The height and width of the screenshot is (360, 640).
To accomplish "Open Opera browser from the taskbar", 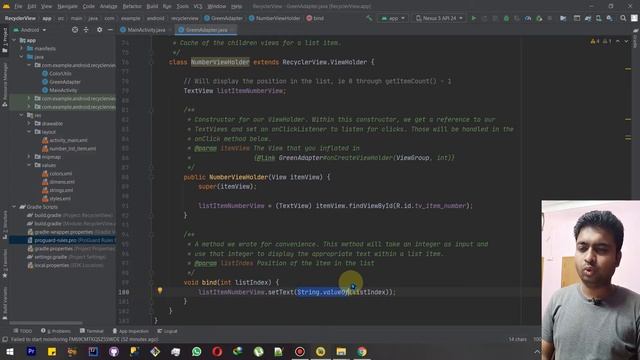I will coord(217,351).
